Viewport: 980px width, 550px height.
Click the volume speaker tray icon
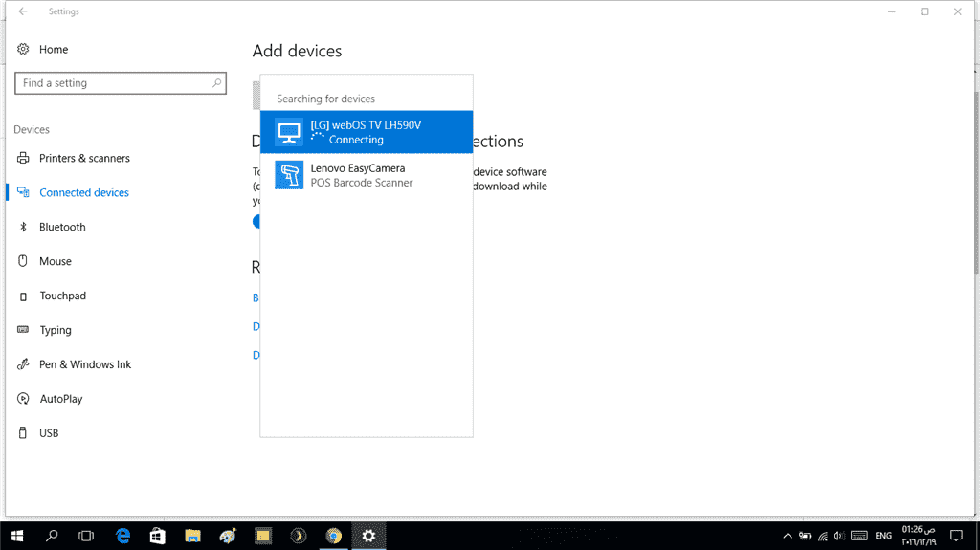click(838, 536)
